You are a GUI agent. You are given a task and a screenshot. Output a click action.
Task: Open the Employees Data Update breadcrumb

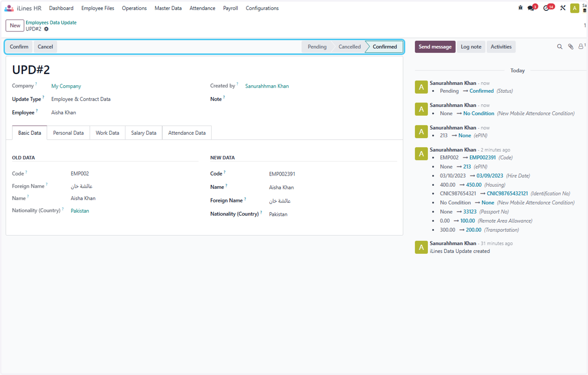[51, 23]
